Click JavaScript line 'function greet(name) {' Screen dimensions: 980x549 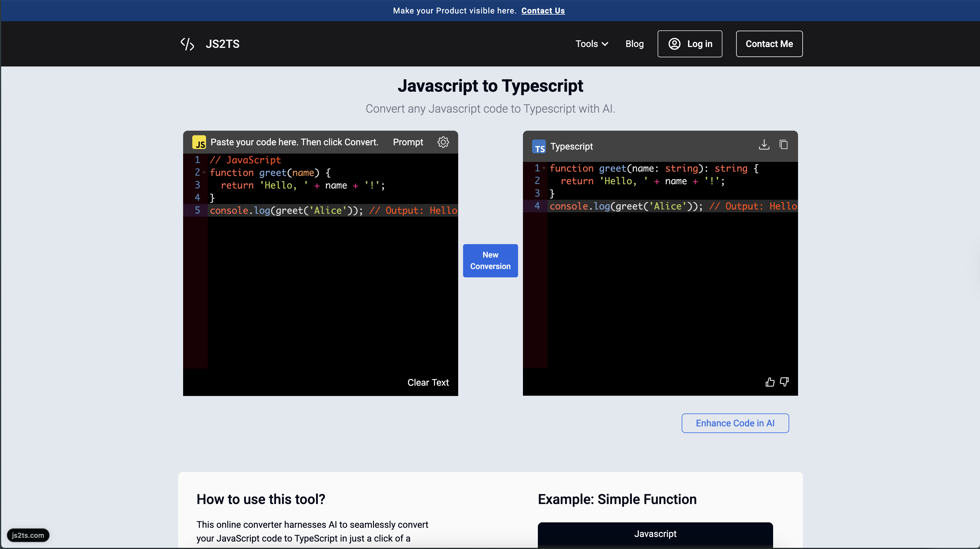[x=270, y=173]
